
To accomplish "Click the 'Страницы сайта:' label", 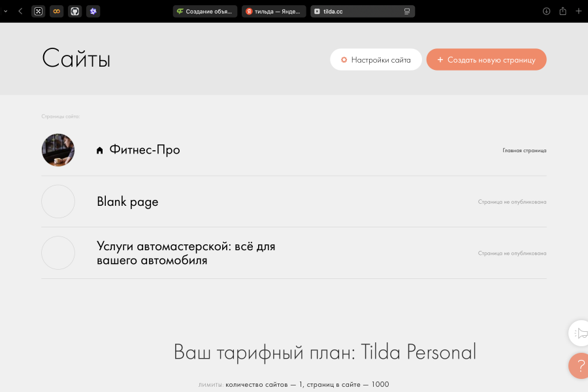I will pos(60,116).
